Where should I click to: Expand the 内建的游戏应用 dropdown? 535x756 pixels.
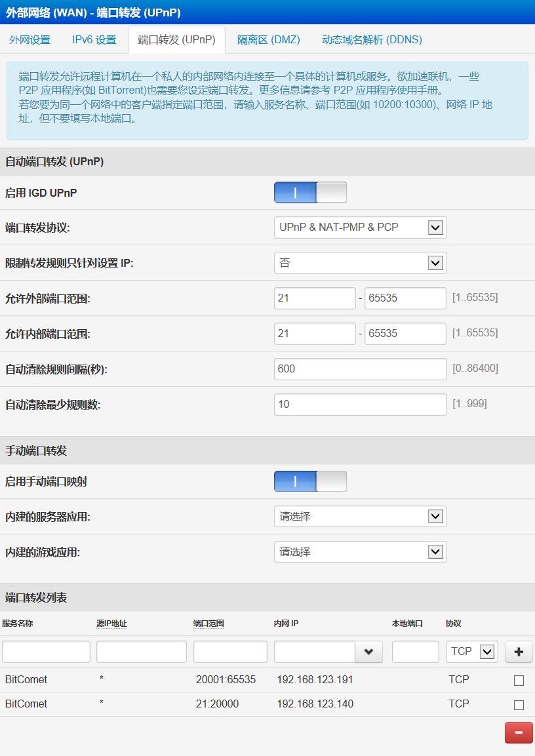pos(360,552)
